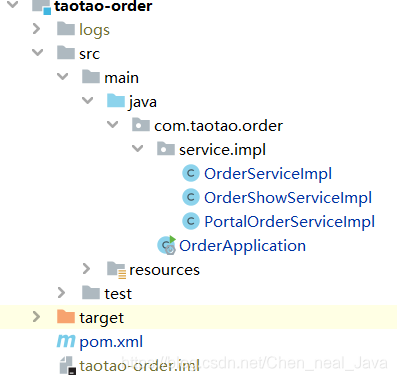Select the pom.xml file name
The image size is (397, 381).
(x=111, y=342)
